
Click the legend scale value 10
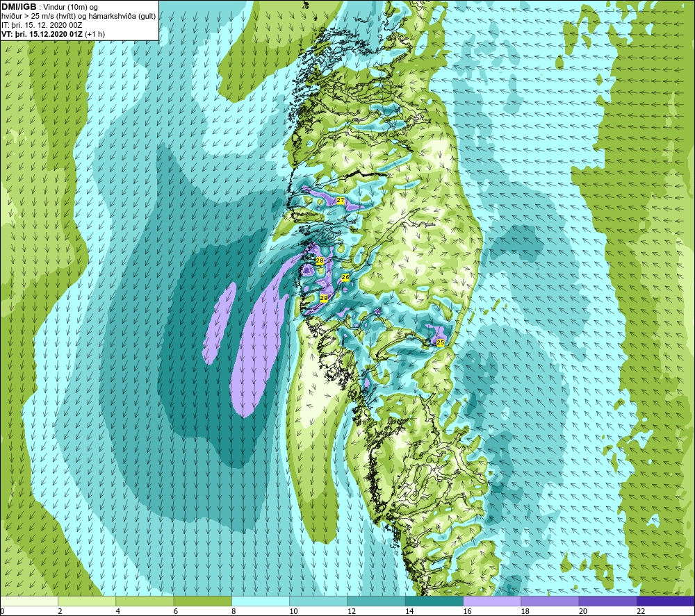(293, 611)
